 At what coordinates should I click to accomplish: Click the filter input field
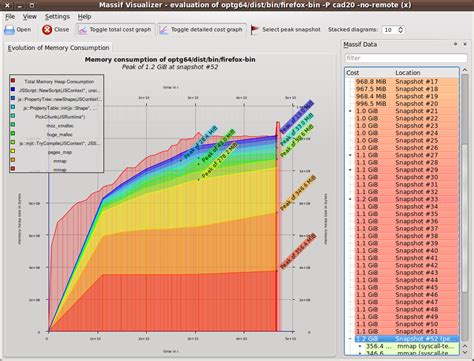406,58
